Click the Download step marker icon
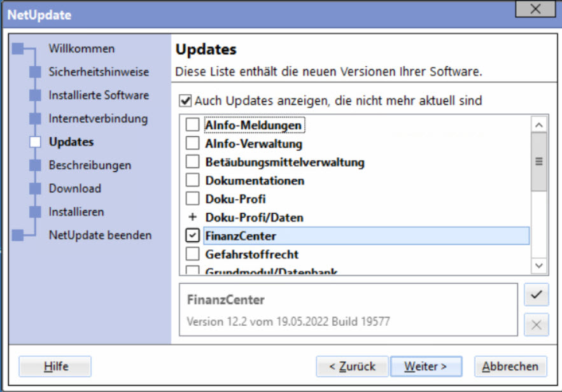Viewport: 562px width, 392px height. click(36, 188)
